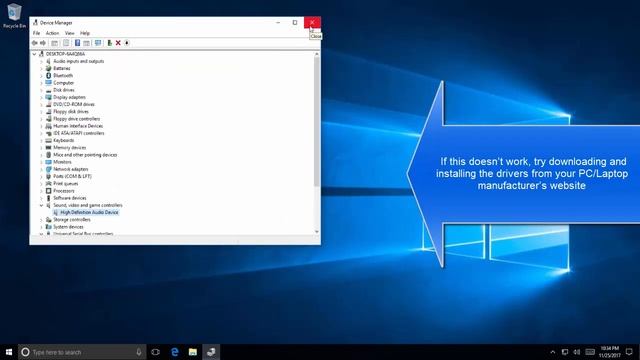This screenshot has width=640, height=360.
Task: Click the Display adapters icon
Action: (x=49, y=97)
